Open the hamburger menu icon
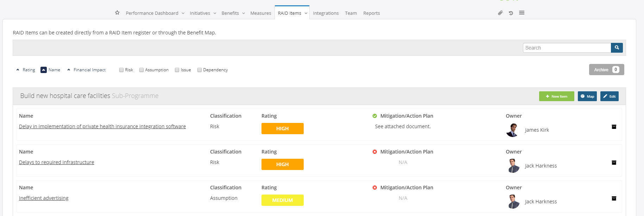Image resolution: width=644 pixels, height=216 pixels. 522,13
